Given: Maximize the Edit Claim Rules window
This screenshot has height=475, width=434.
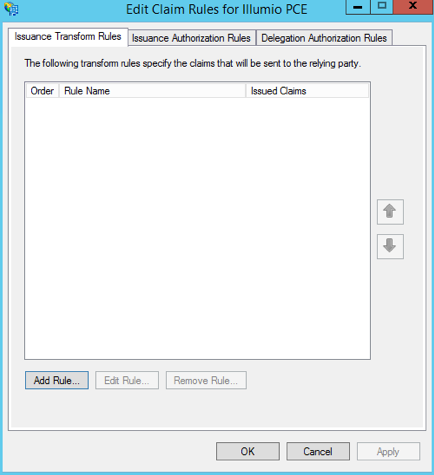Looking at the screenshot, I should click(x=382, y=7).
